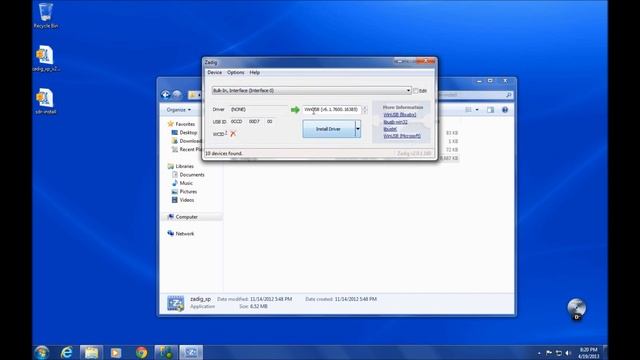This screenshot has height=360, width=640.
Task: Select Computer in Explorer sidebar
Action: click(x=182, y=217)
